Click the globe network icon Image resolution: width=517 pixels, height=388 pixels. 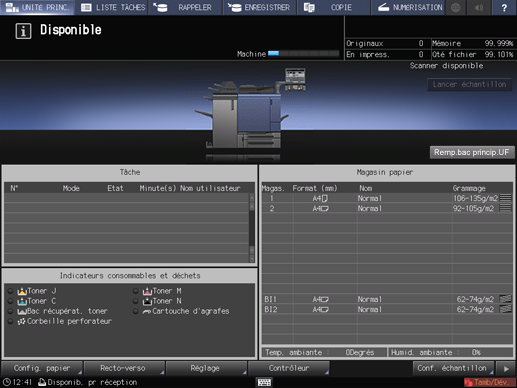point(455,7)
